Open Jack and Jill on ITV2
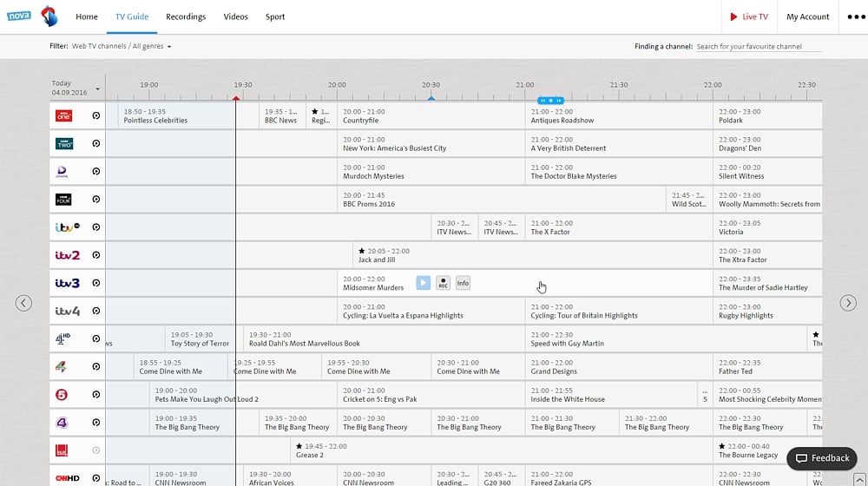 (x=533, y=255)
